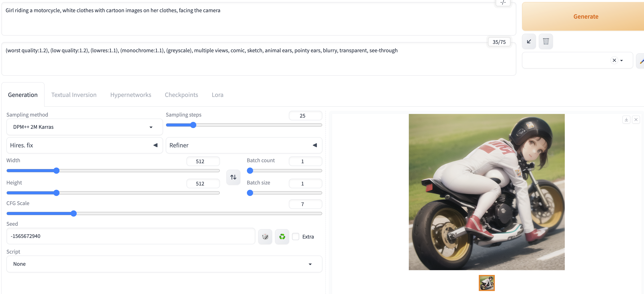
Task: Click the dice random seed icon
Action: pyautogui.click(x=265, y=236)
